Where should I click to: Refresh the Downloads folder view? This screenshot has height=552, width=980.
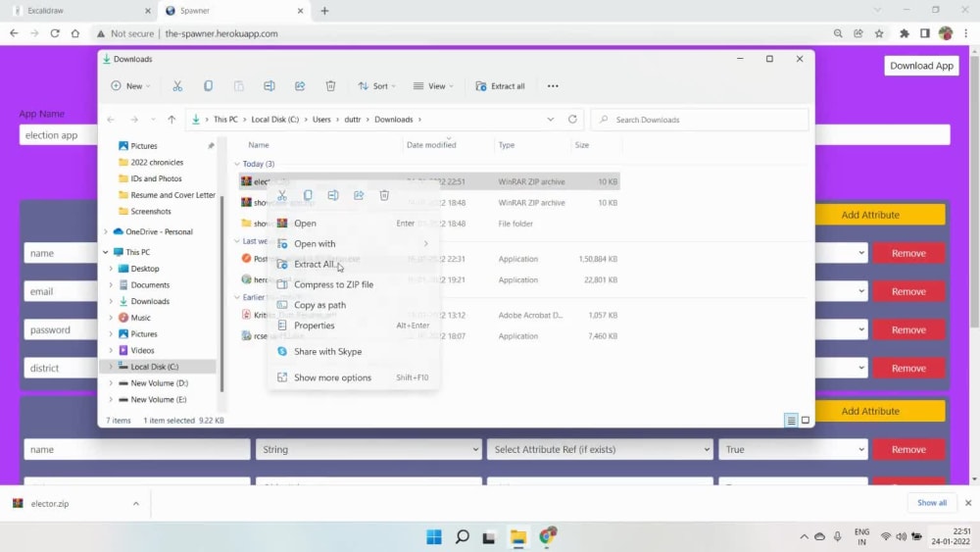[572, 119]
